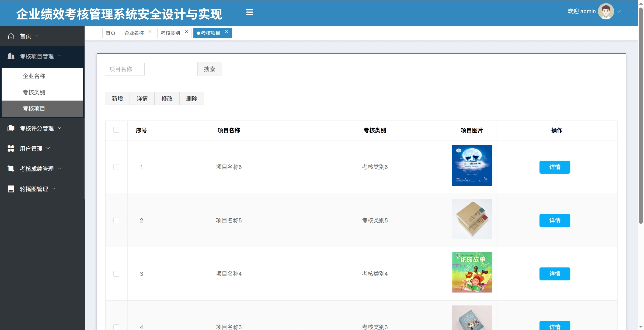
Task: Close the 企业名称 tab
Action: click(x=150, y=32)
